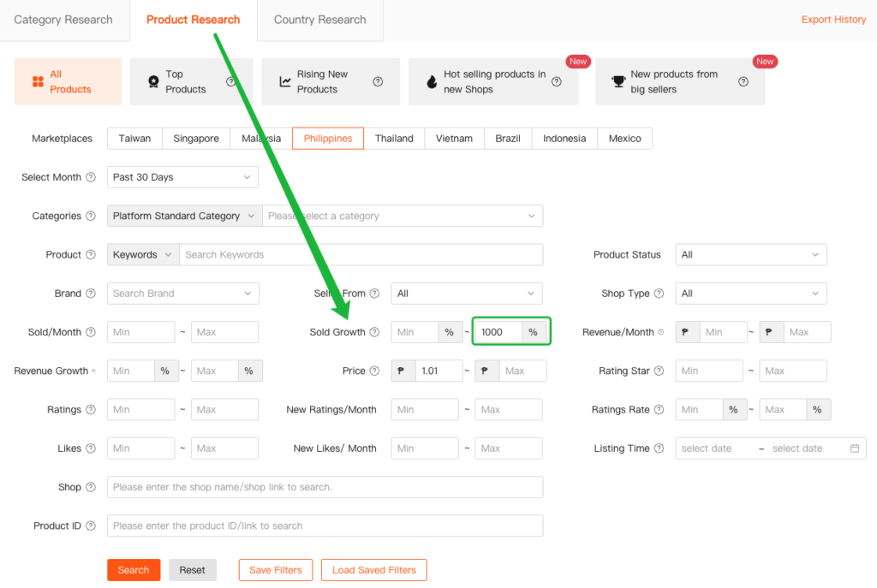Click question icon next to Sold Growth
Image resolution: width=877 pixels, height=588 pixels.
374,333
